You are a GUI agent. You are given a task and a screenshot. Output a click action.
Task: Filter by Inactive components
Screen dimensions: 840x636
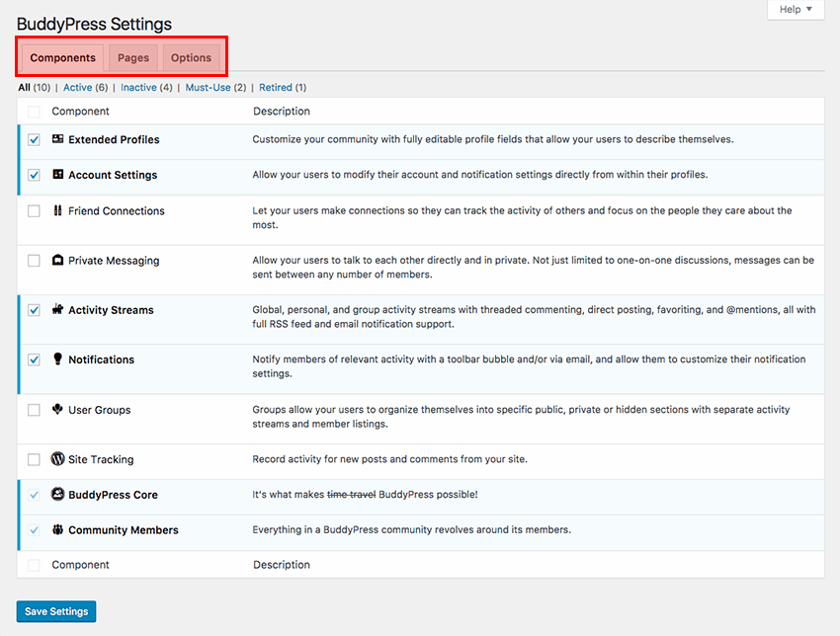coord(138,87)
